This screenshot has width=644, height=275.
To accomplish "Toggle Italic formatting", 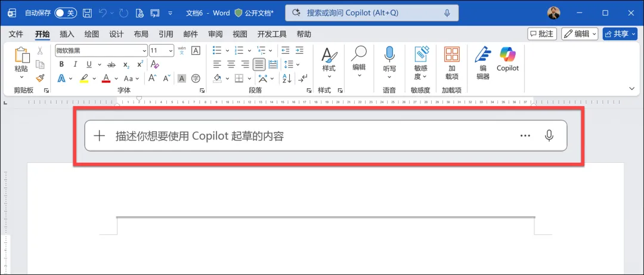I will tap(75, 64).
